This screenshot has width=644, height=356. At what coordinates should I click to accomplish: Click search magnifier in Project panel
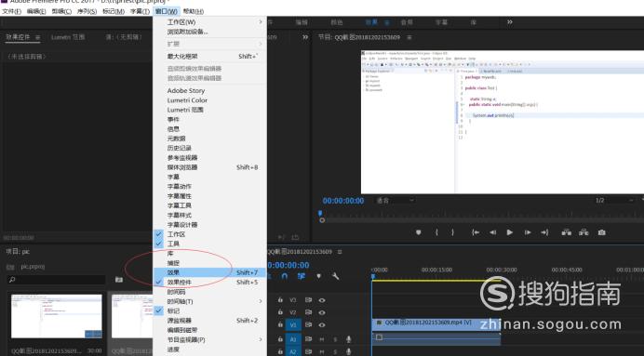tap(12, 280)
